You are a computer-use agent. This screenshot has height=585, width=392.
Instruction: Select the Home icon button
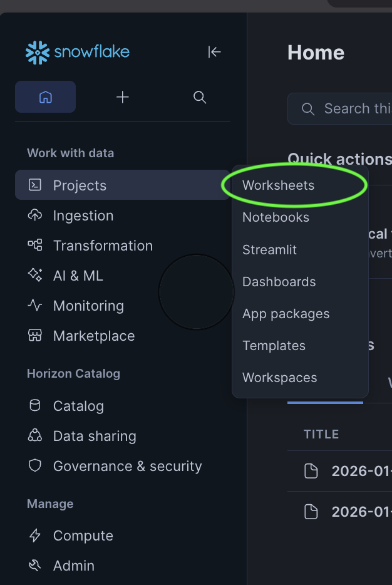[45, 97]
